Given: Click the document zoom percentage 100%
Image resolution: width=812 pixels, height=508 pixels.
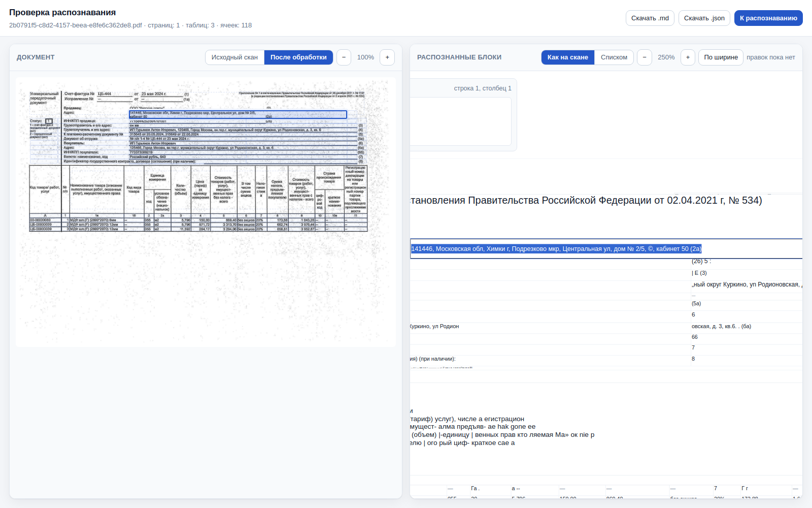Looking at the screenshot, I should (365, 57).
